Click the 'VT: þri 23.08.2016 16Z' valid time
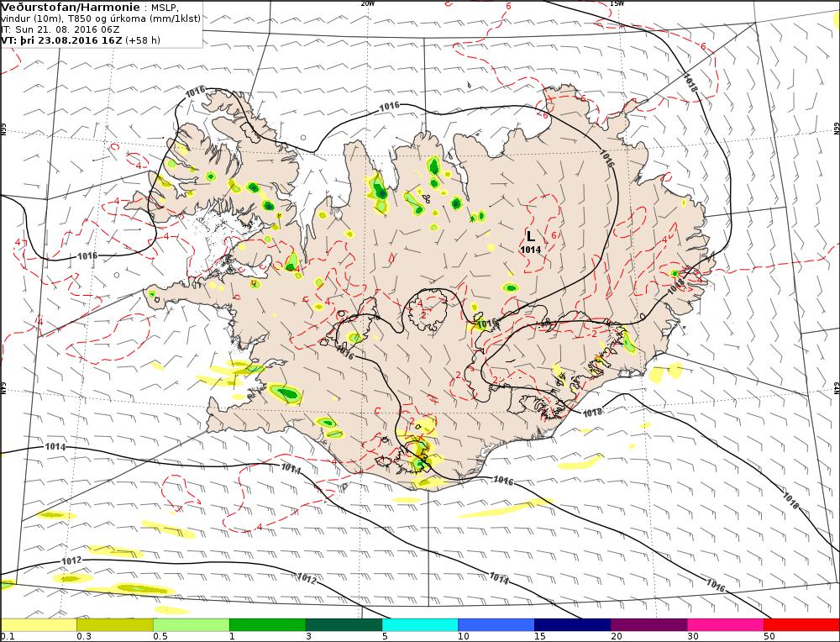Screen dimensions: 840x642 pos(61,40)
